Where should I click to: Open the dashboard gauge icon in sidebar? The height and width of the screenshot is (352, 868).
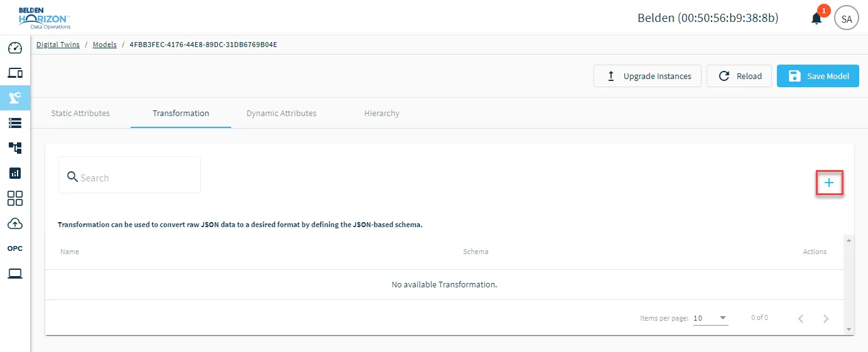pyautogui.click(x=15, y=48)
